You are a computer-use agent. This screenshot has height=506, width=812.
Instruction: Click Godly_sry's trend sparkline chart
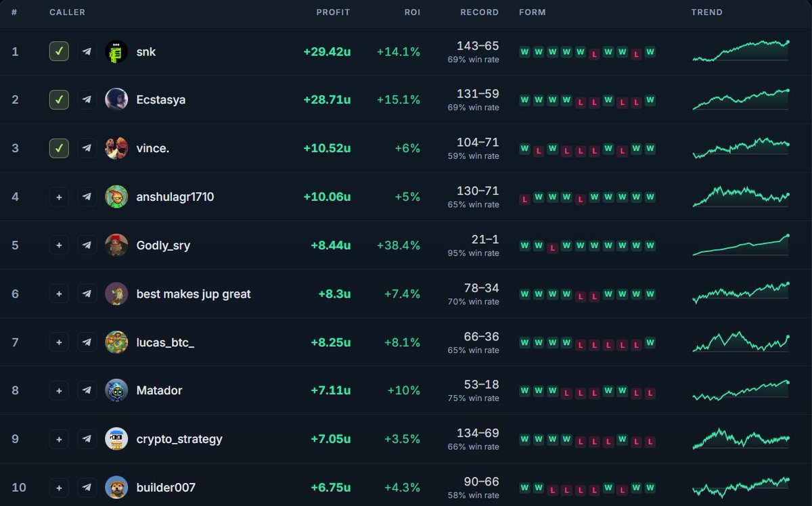(x=740, y=245)
